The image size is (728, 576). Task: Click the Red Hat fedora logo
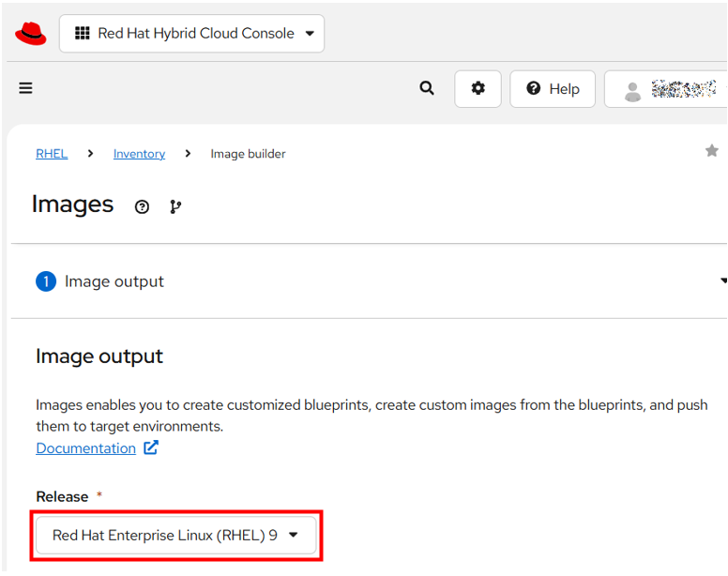tap(31, 34)
